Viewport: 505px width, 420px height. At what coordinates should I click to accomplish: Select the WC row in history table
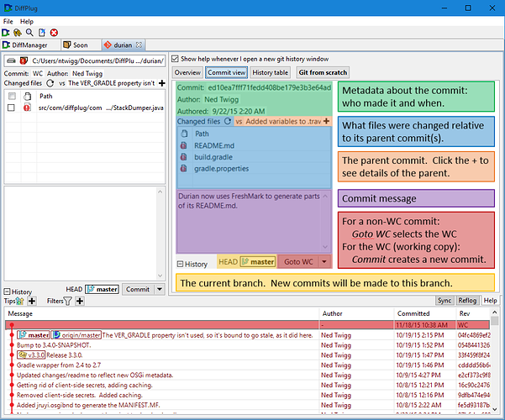click(247, 325)
